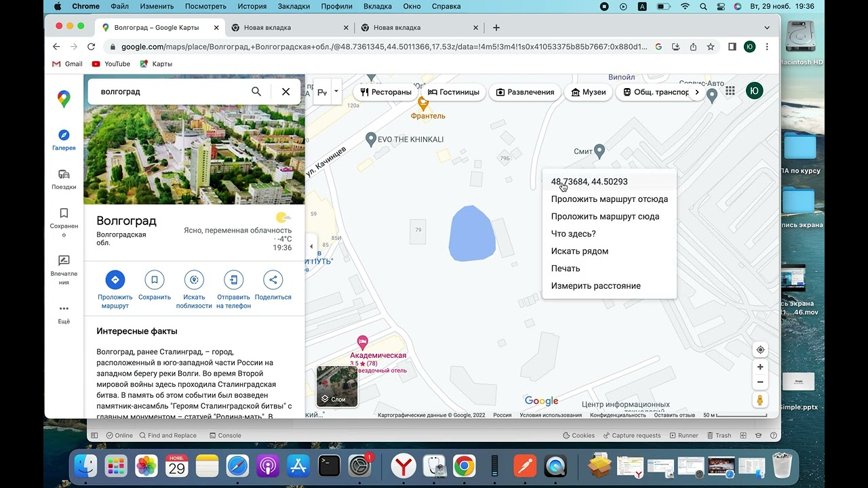868x488 pixels.
Task: Open Впечатления in the left sidebar
Action: [x=64, y=270]
